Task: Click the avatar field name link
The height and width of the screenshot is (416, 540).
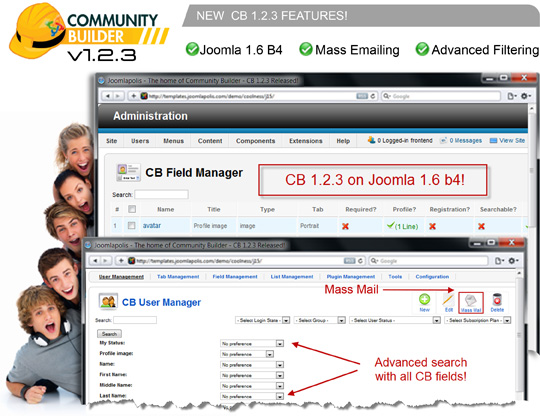Action: 152,226
